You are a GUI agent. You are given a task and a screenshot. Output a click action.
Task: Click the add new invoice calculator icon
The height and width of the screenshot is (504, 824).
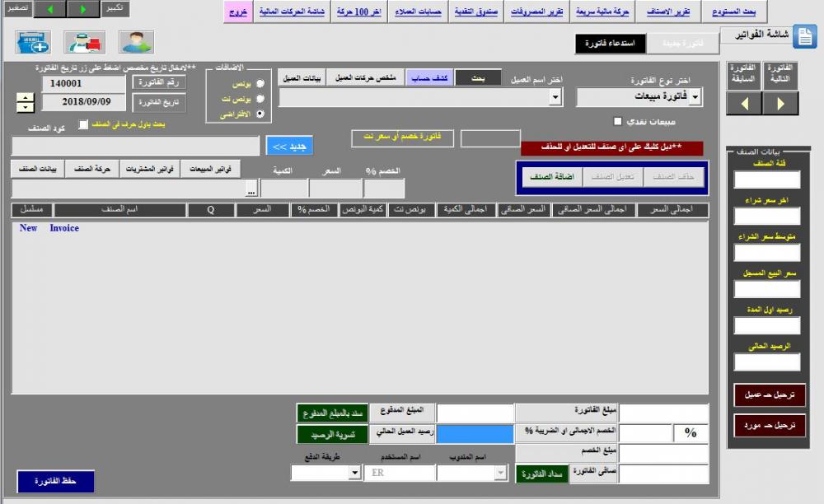pyautogui.click(x=33, y=41)
